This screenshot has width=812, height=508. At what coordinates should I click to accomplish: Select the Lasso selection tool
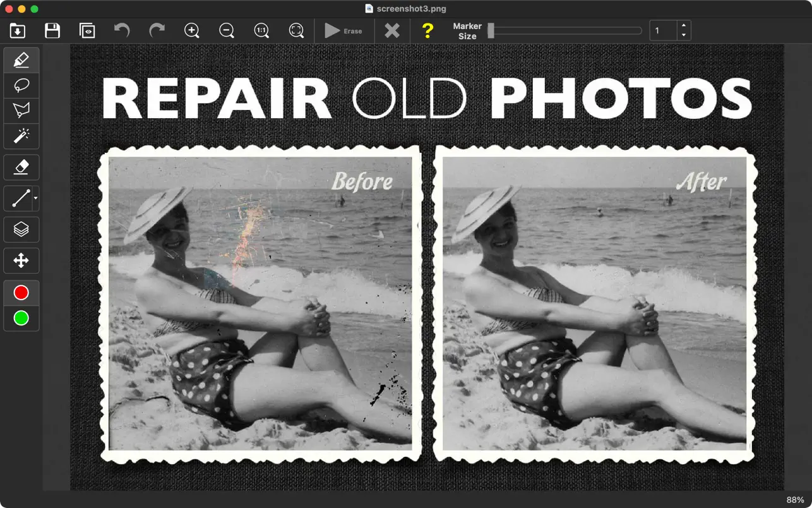tap(21, 86)
